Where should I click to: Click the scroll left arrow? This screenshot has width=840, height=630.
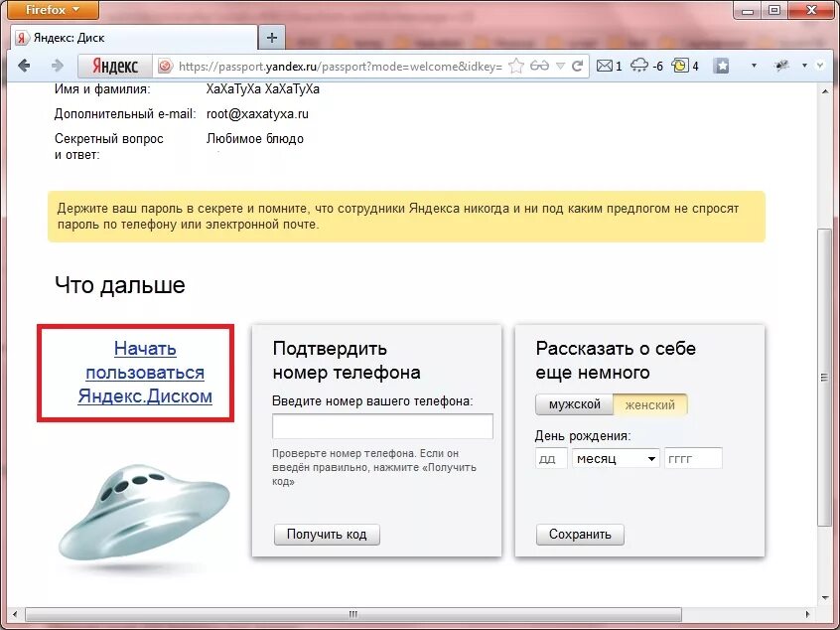click(x=15, y=614)
